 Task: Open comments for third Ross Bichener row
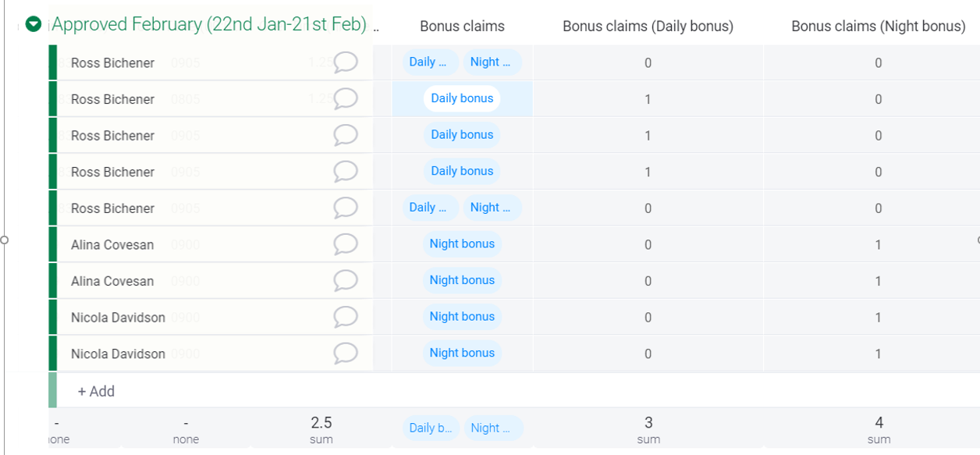(345, 135)
